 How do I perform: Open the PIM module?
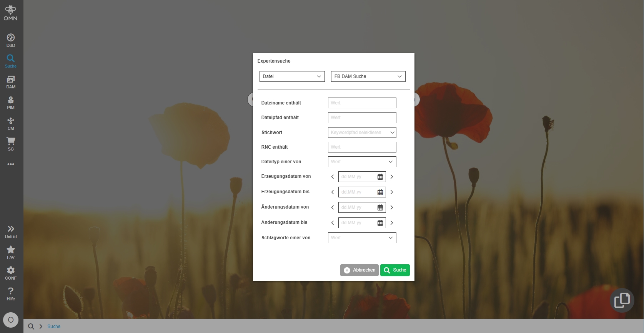coord(11,103)
